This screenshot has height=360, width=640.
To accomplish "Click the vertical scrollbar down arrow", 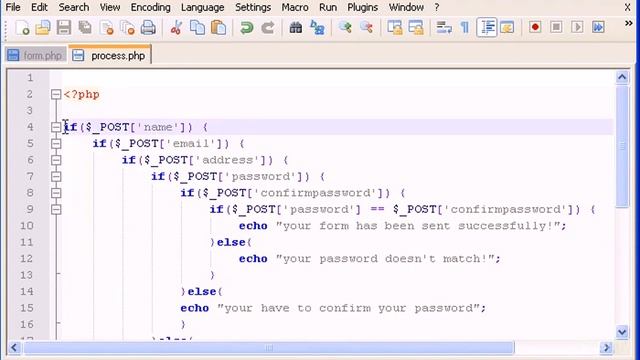I will (x=622, y=332).
